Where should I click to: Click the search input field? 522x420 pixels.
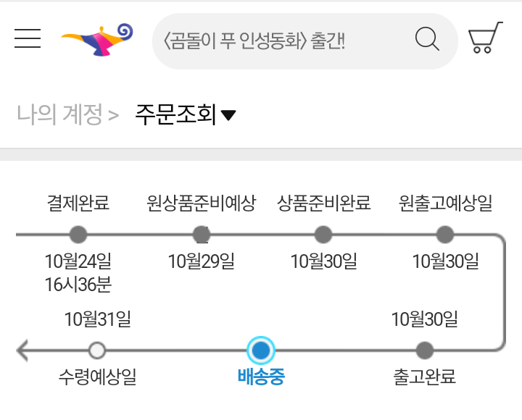click(x=286, y=41)
